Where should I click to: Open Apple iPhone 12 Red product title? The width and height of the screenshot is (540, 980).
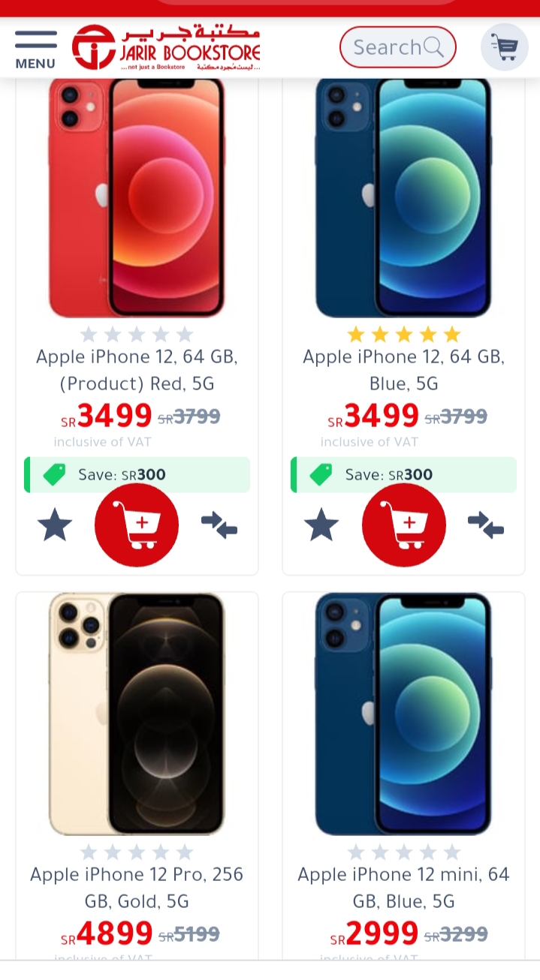point(137,370)
